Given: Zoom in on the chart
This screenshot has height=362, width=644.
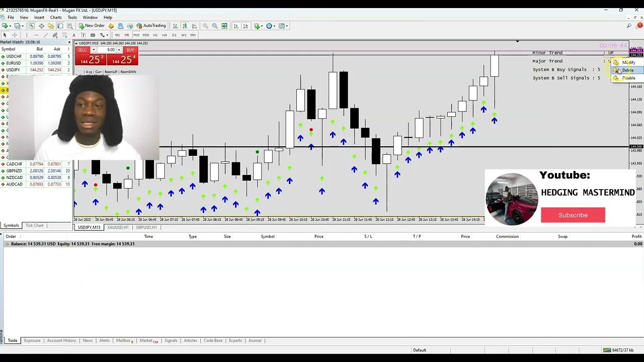Looking at the screenshot, I should (x=205, y=26).
